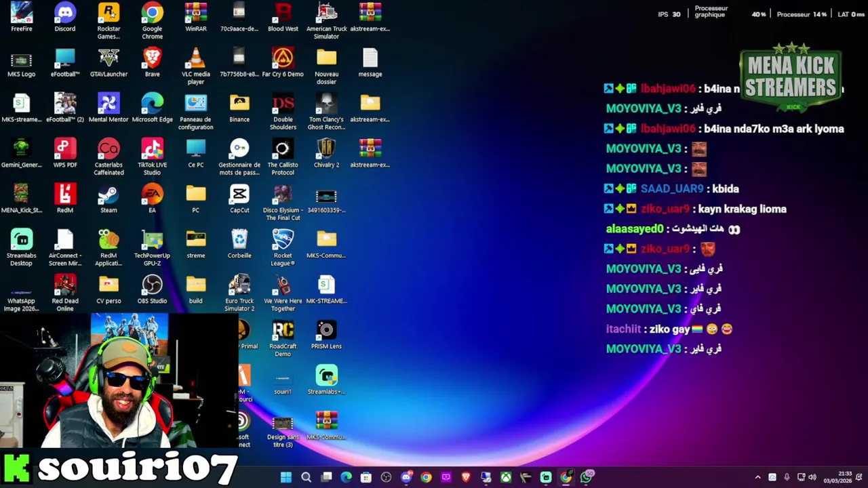Open the Corbeille recycle bin

pos(239,244)
